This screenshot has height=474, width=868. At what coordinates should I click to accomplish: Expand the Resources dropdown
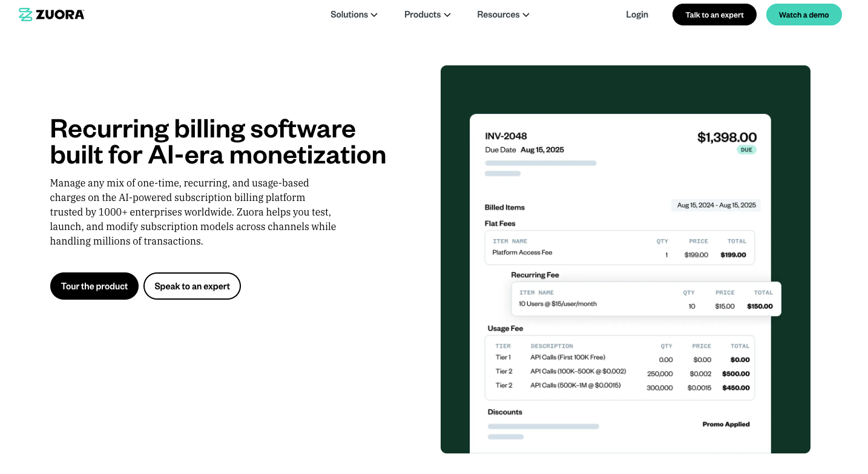click(x=503, y=15)
